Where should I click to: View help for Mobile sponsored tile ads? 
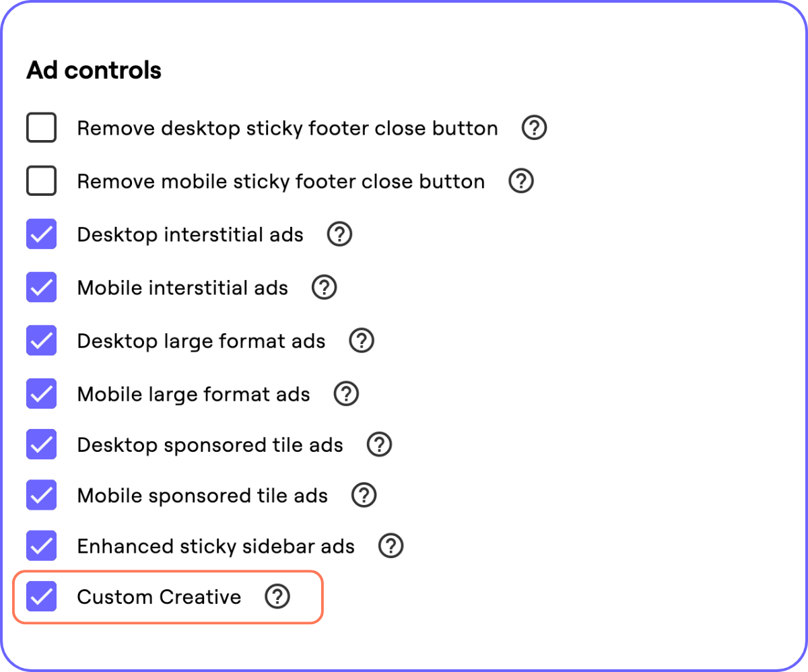[x=364, y=495]
